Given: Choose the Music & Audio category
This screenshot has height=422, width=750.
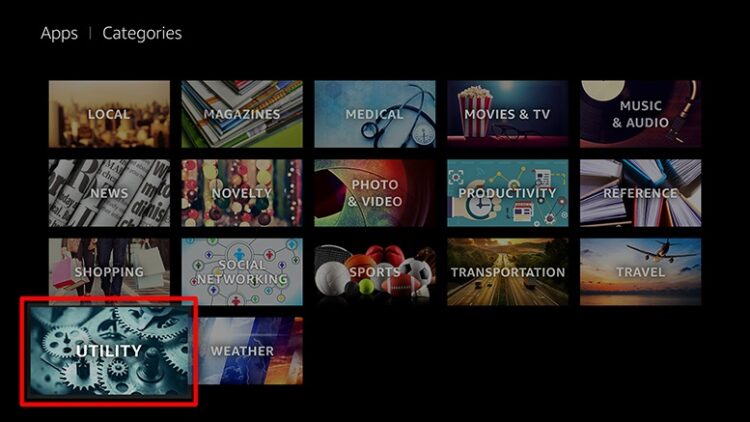Looking at the screenshot, I should tap(640, 114).
